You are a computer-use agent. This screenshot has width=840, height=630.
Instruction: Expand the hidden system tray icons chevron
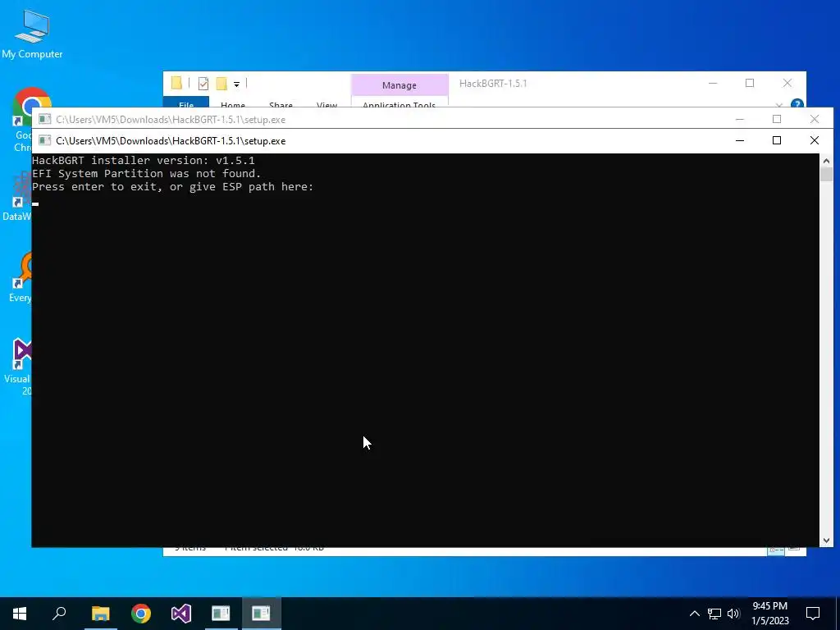click(x=694, y=614)
